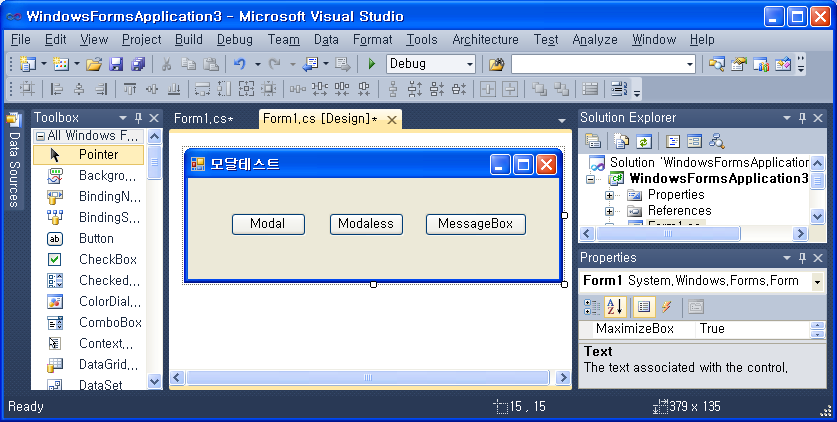The height and width of the screenshot is (422, 837).
Task: Click the Align Lefts layout icon
Action: [x=56, y=89]
